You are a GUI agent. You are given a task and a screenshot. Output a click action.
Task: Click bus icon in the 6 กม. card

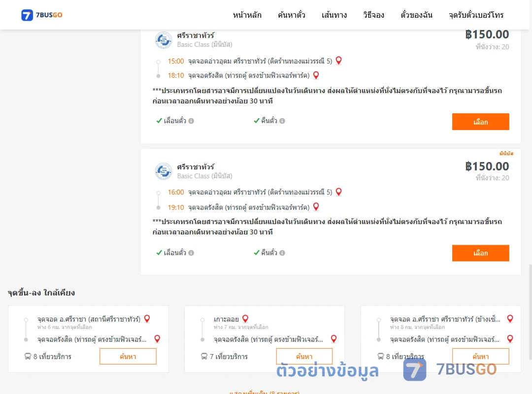tap(28, 357)
